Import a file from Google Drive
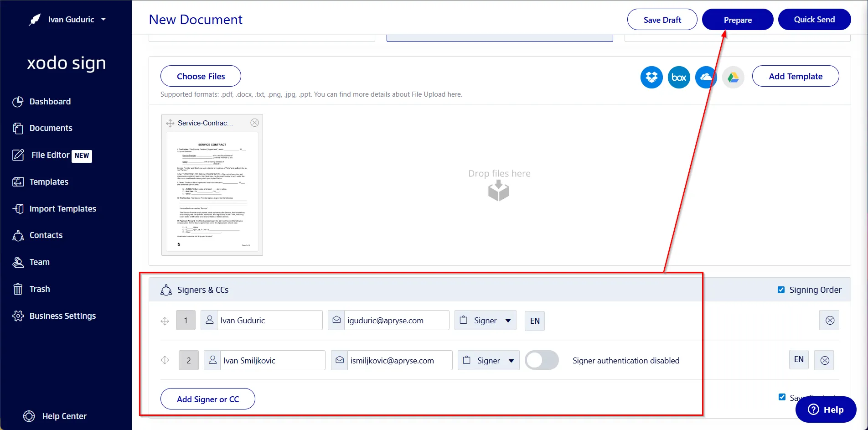Screen dimensions: 868x430 click(x=733, y=77)
